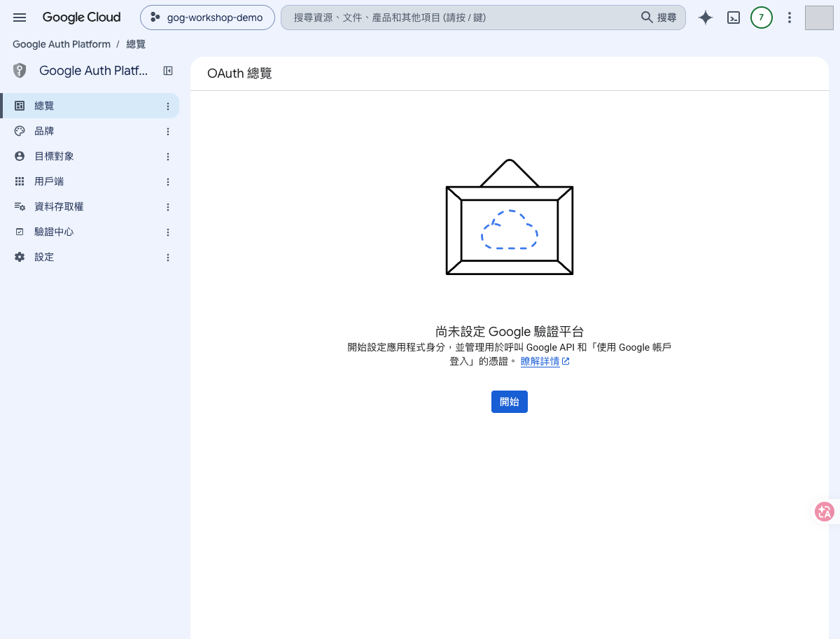Open Gemini sparkle assistant icon
840x639 pixels.
tap(706, 18)
